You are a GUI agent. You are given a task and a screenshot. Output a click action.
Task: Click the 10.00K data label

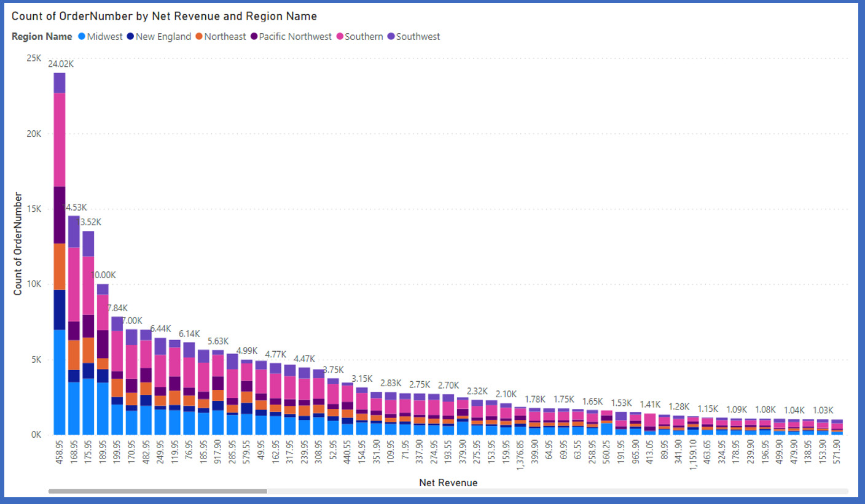click(x=103, y=274)
